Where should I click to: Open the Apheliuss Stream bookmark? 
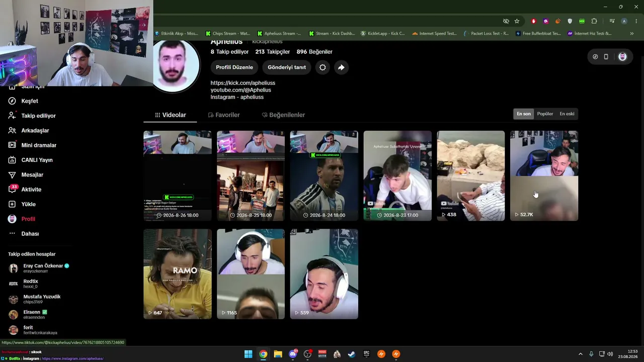(x=279, y=34)
